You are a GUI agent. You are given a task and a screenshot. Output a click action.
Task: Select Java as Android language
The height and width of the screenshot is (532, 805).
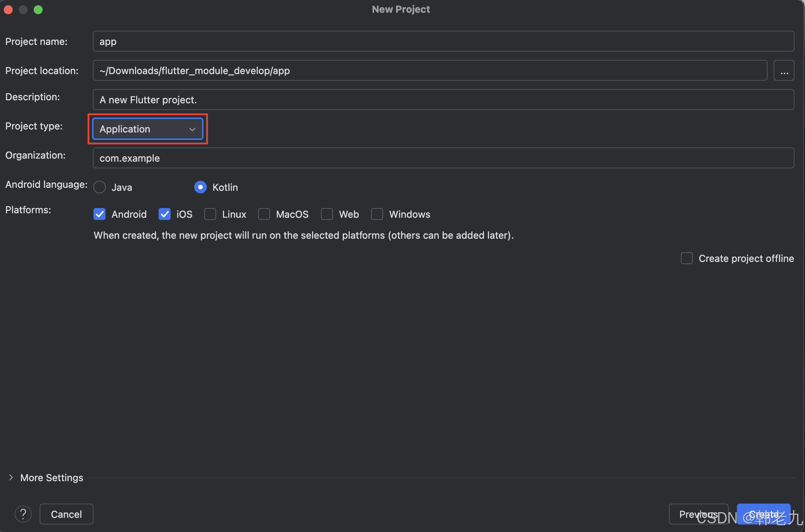(100, 187)
